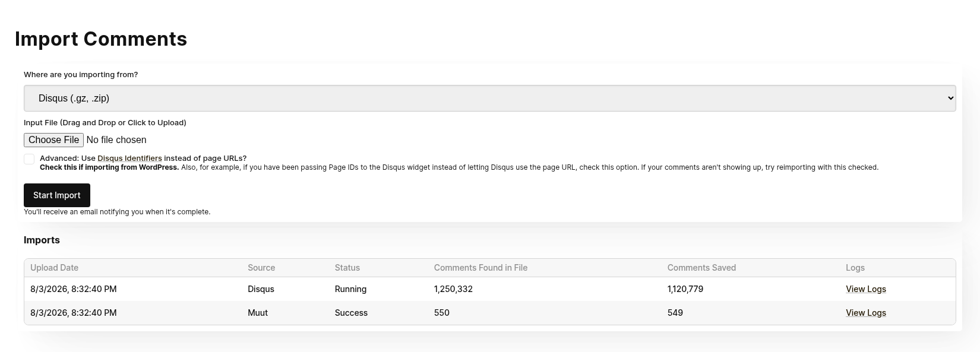980x352 pixels.
Task: Click the Running status of Disqus import
Action: (350, 289)
